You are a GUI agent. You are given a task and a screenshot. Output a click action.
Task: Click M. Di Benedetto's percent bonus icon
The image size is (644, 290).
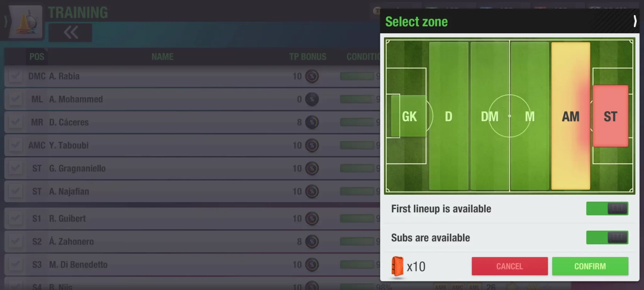click(x=312, y=265)
